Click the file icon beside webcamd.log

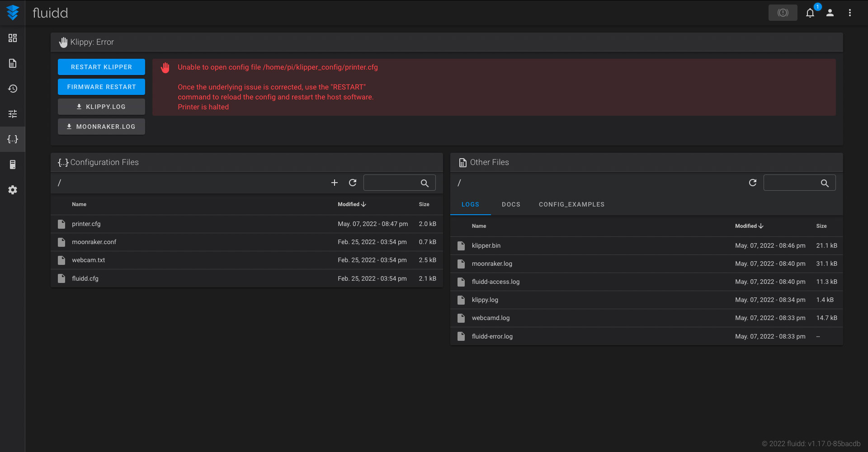[461, 318]
